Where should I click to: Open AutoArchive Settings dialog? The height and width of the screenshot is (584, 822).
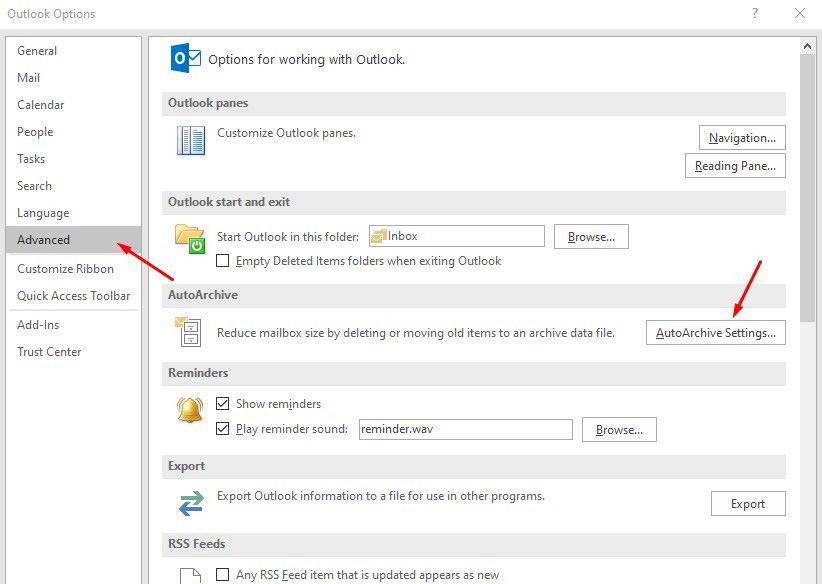pos(715,333)
